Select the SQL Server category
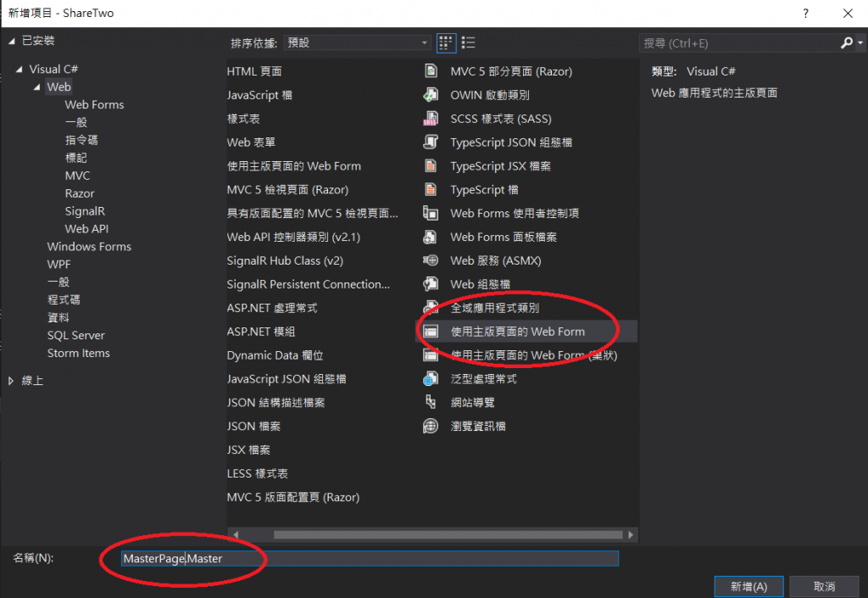 pyautogui.click(x=75, y=335)
